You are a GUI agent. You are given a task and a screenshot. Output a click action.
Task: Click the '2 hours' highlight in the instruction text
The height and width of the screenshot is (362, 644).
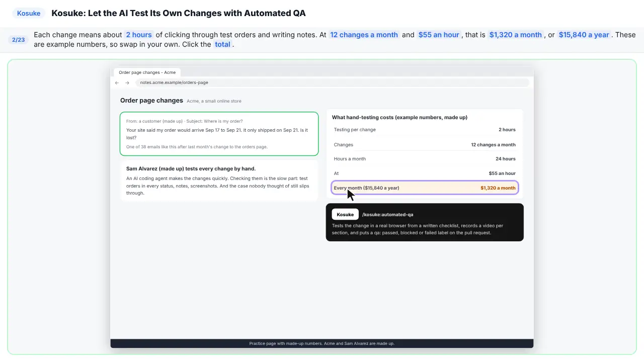click(139, 35)
